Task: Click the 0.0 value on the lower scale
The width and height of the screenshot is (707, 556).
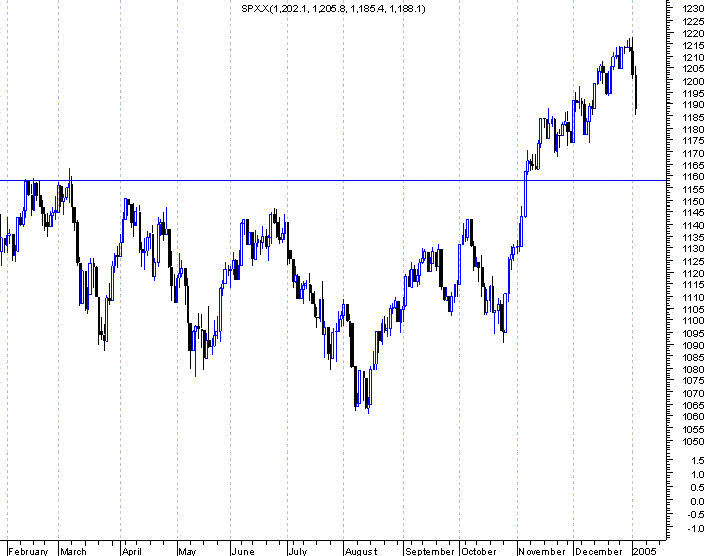Action: coord(697,501)
